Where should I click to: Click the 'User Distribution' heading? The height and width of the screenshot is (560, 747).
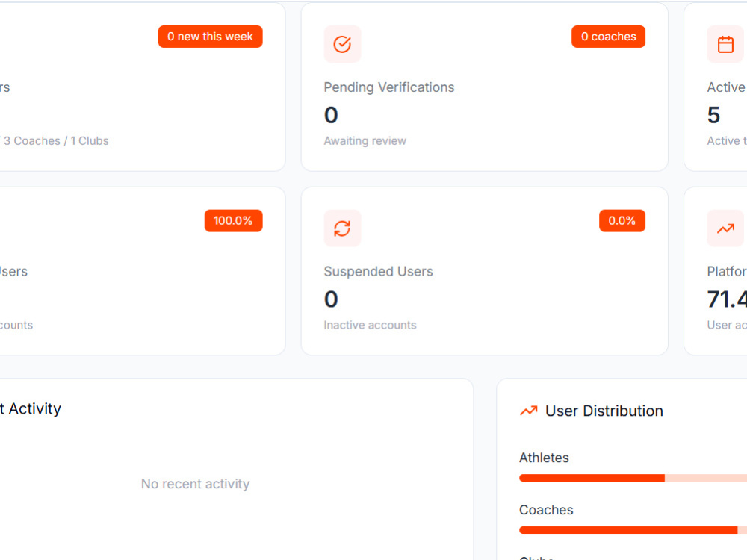604,411
